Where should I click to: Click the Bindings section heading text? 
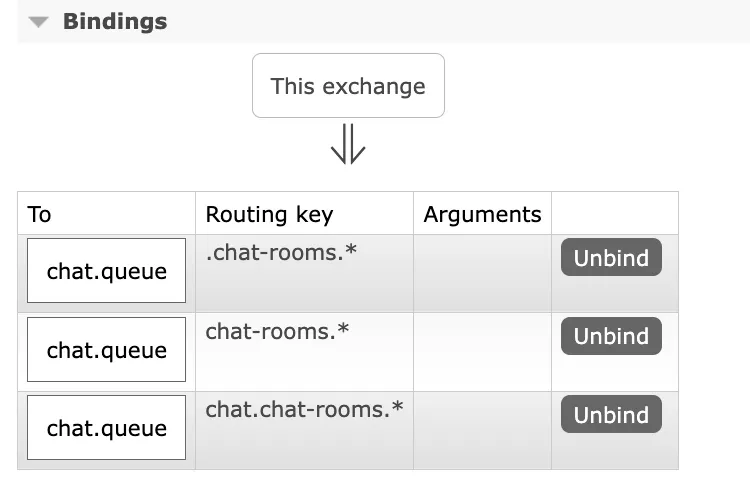115,22
